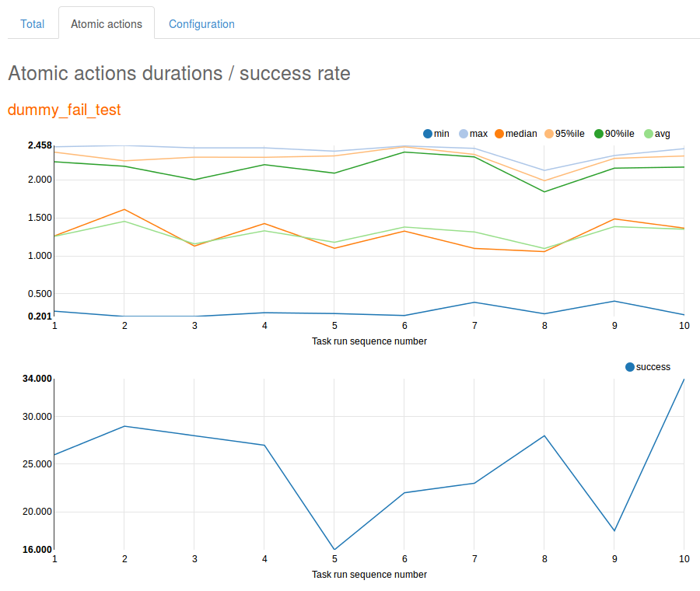The width and height of the screenshot is (700, 591).
Task: Click max line dip at run 8
Action: [x=544, y=170]
